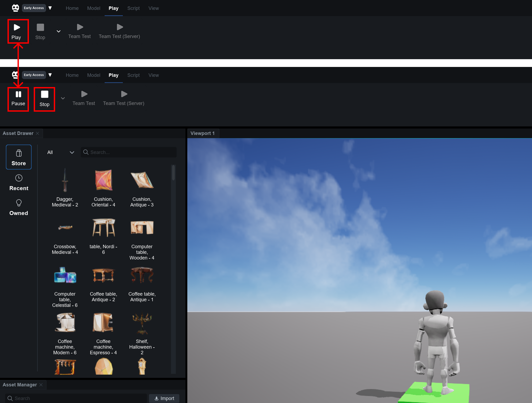Click the asset list vertical scrollbar
This screenshot has height=403, width=532.
click(173, 173)
